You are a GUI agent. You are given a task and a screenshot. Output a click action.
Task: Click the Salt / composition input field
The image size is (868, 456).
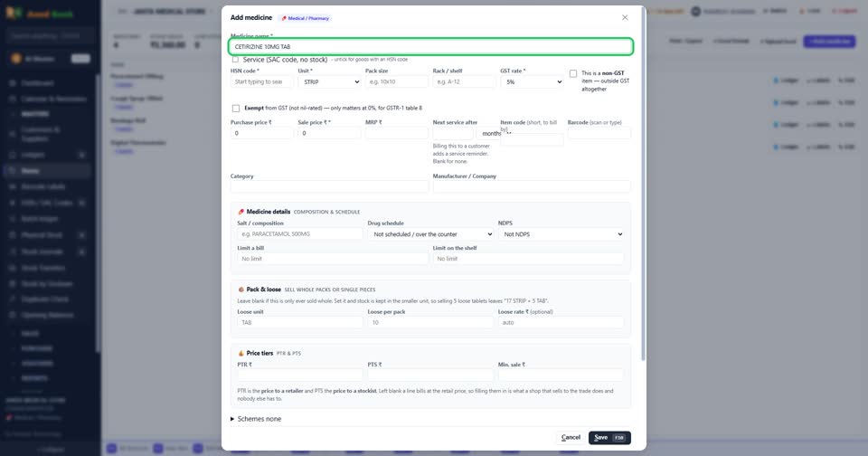click(x=300, y=233)
